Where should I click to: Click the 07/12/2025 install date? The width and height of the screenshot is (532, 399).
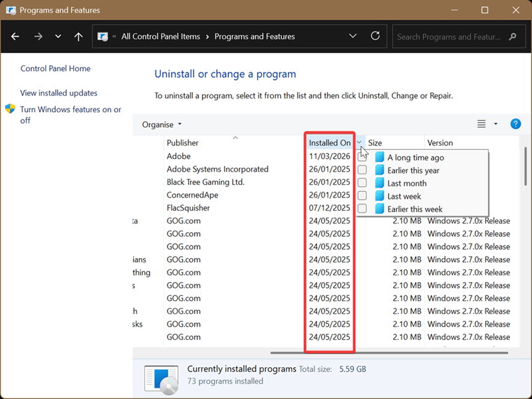point(329,208)
